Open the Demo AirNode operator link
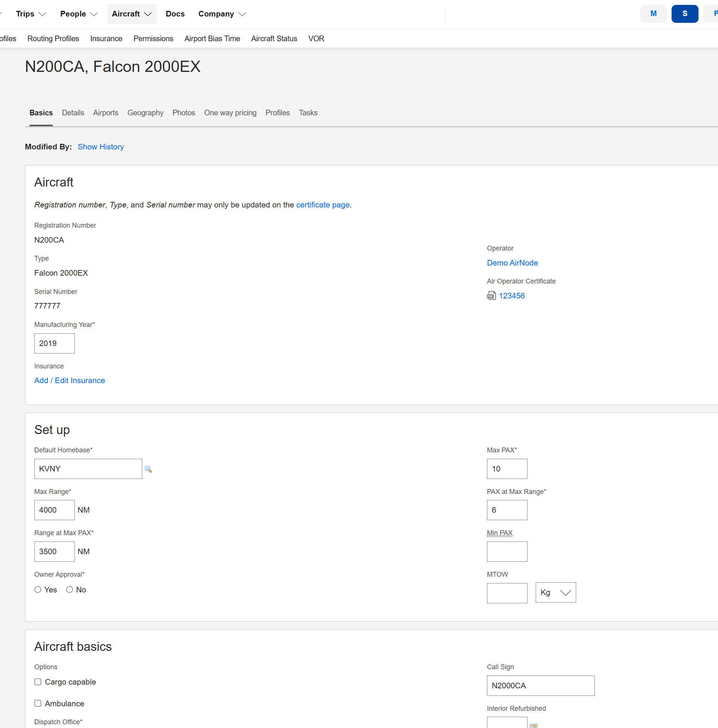The width and height of the screenshot is (718, 728). pyautogui.click(x=512, y=263)
